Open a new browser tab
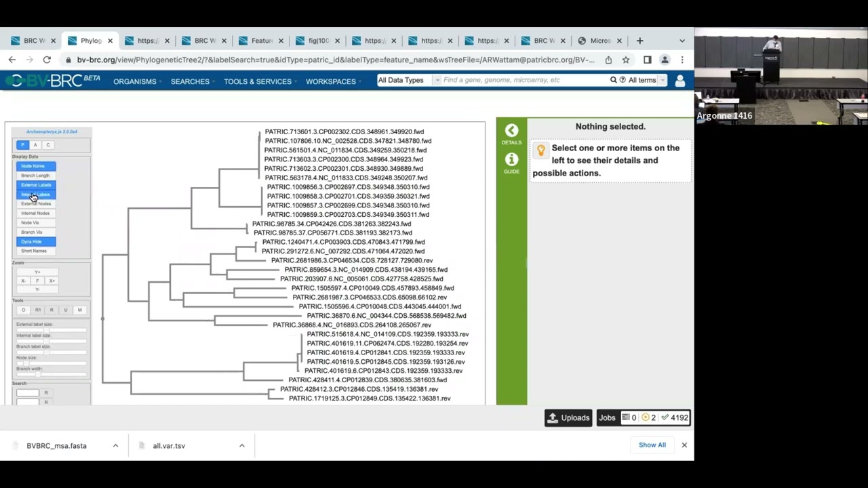The height and width of the screenshot is (488, 868). (x=639, y=41)
